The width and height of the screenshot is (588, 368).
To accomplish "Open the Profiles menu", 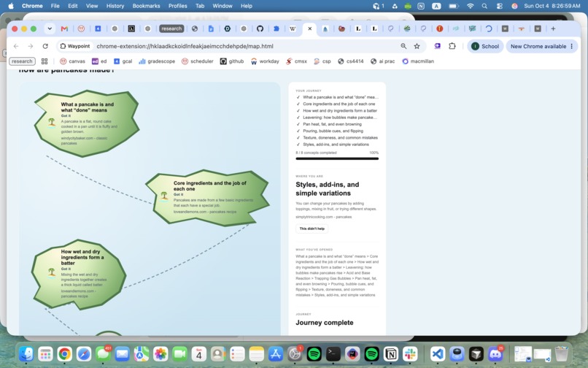I will 178,6.
